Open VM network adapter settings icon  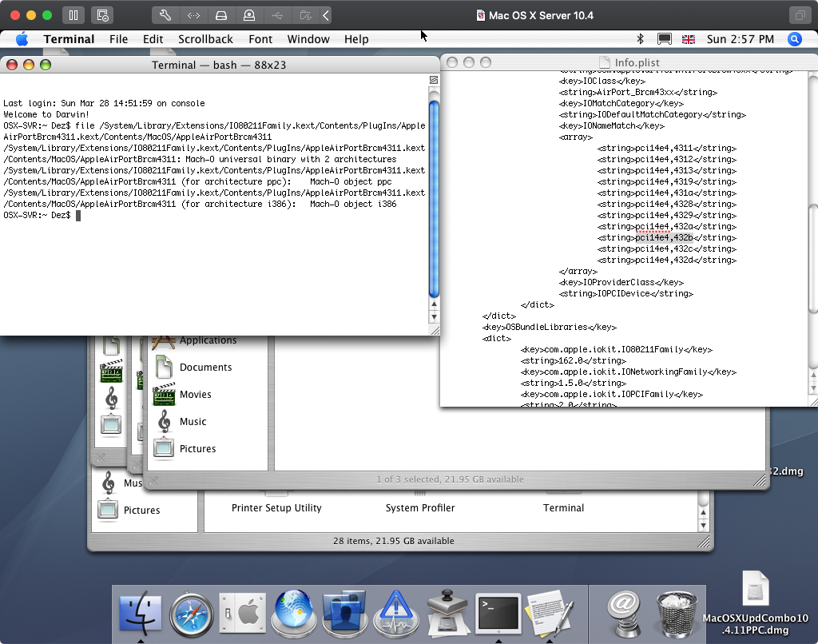pyautogui.click(x=193, y=15)
